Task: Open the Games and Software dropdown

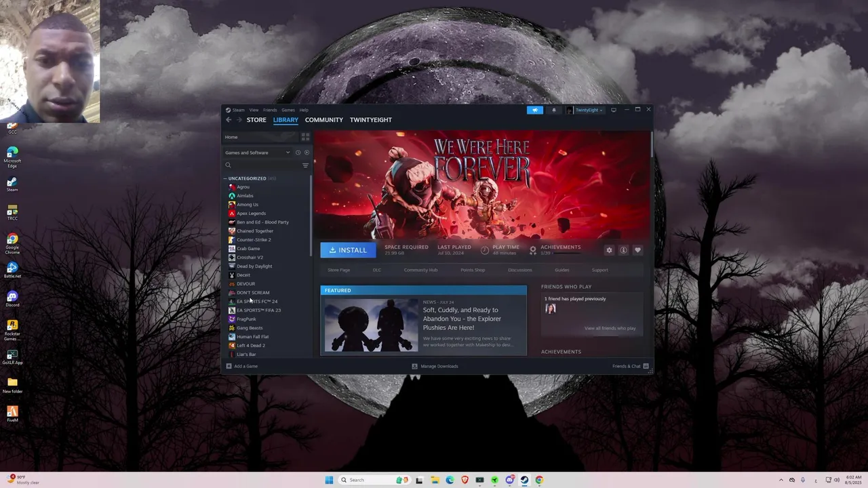Action: [x=258, y=152]
